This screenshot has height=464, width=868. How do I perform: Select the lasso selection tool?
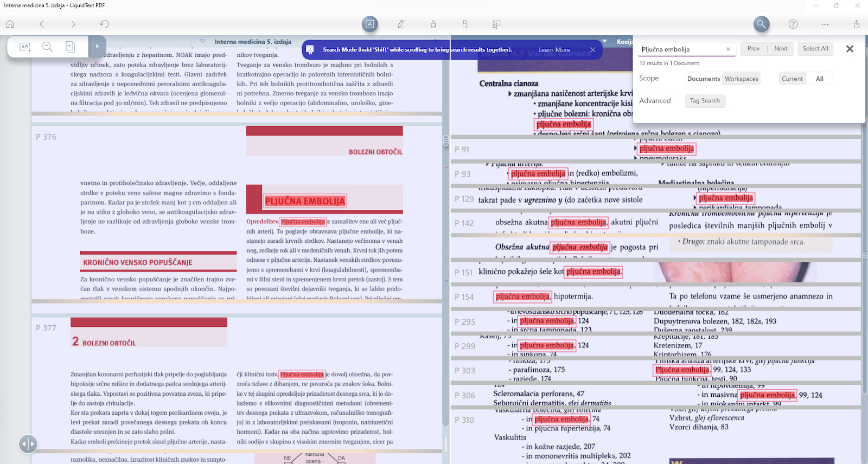pyautogui.click(x=496, y=24)
